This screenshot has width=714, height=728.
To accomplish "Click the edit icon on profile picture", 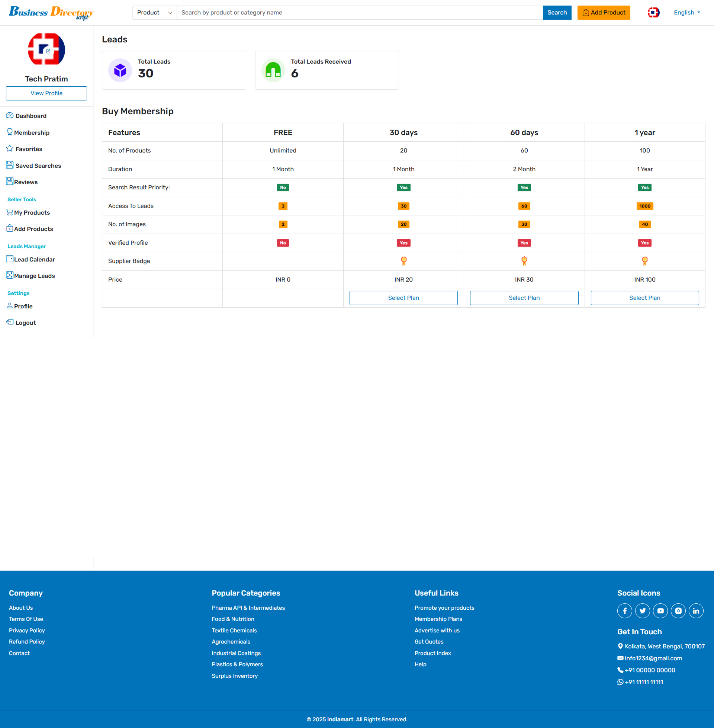I will (48, 51).
